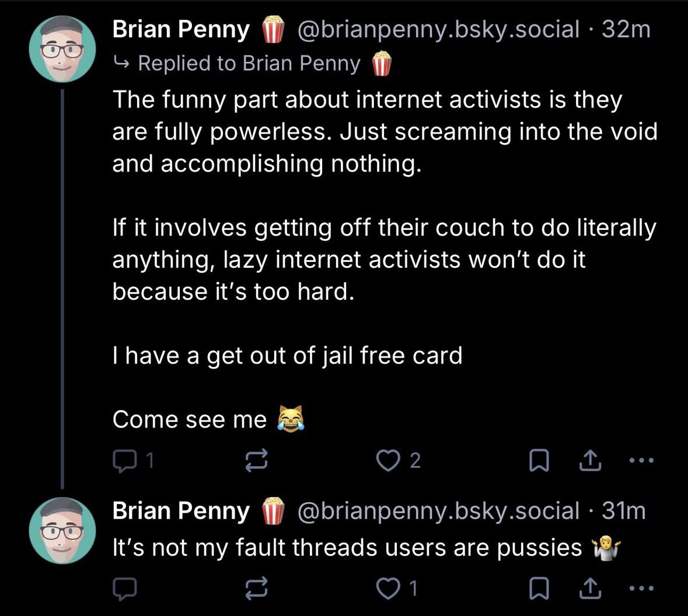This screenshot has width=688, height=616.
Task: Open the 32m timestamp link
Action: 626,29
